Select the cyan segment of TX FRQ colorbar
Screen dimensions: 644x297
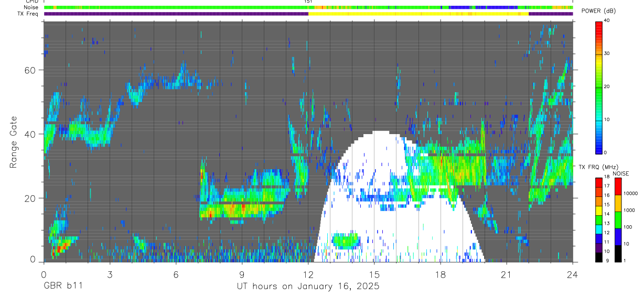pyautogui.click(x=598, y=229)
